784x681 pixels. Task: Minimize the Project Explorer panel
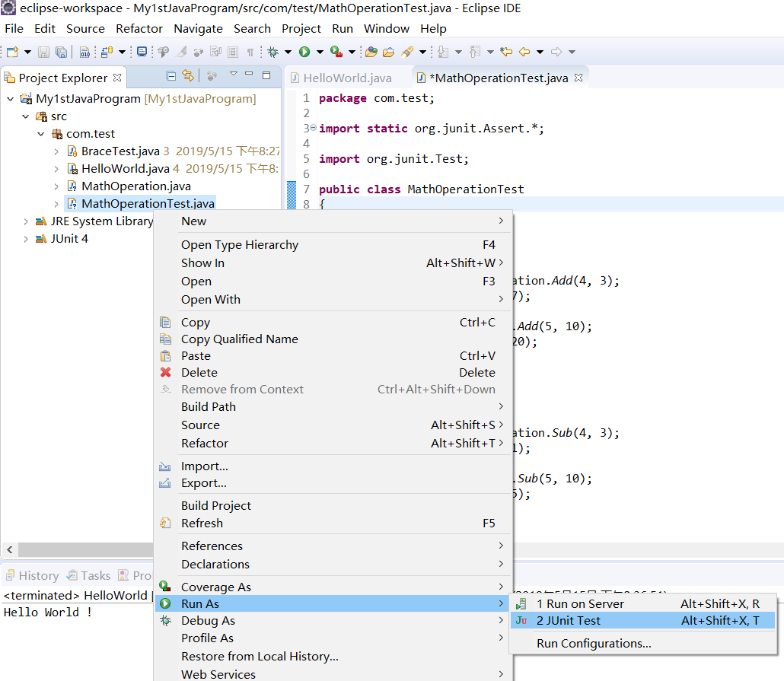249,74
